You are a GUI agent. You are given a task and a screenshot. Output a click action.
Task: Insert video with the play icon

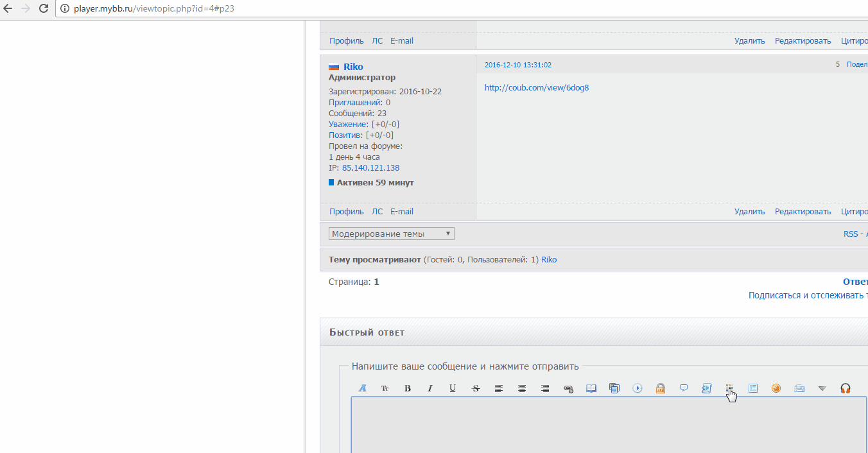tap(638, 388)
